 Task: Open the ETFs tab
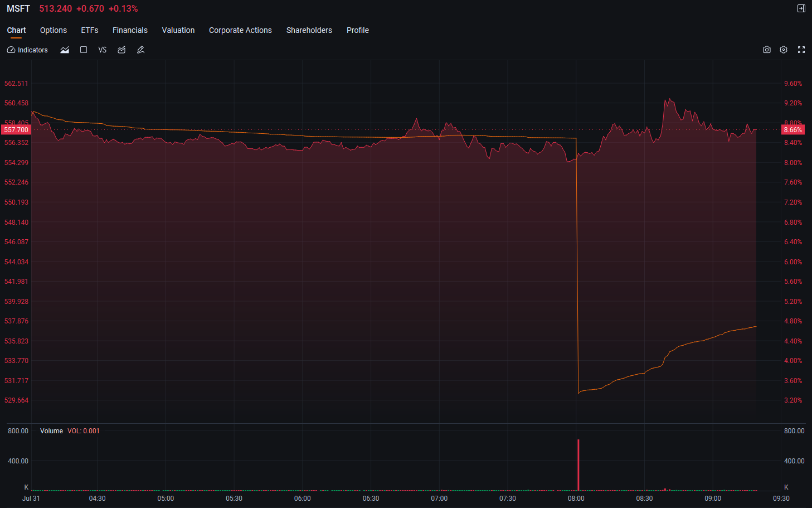click(x=90, y=30)
